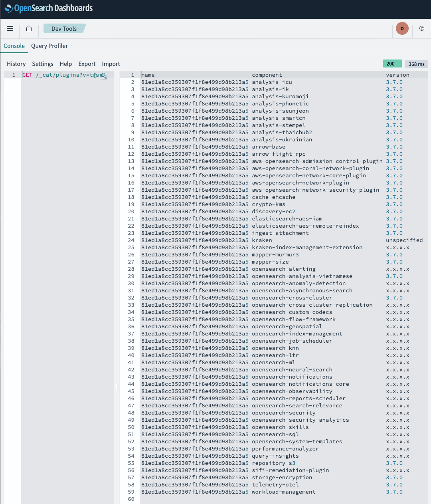Click version 3.7.0 on mapper-size row

coord(394,262)
